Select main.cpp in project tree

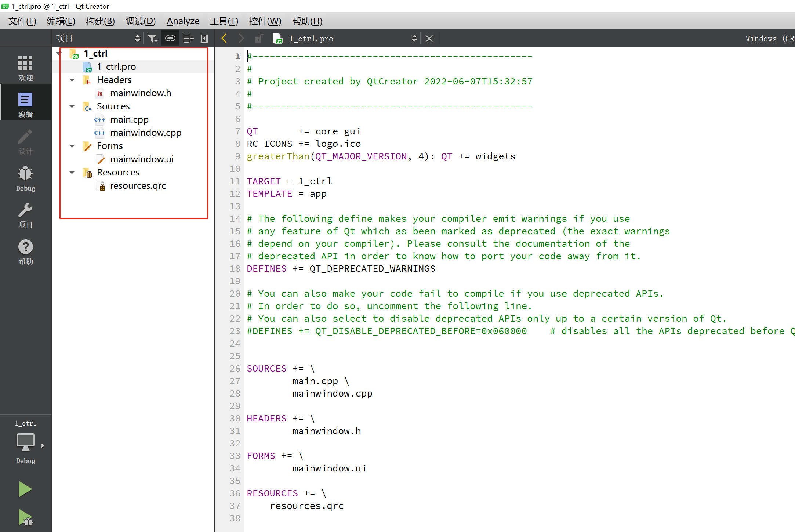[129, 120]
